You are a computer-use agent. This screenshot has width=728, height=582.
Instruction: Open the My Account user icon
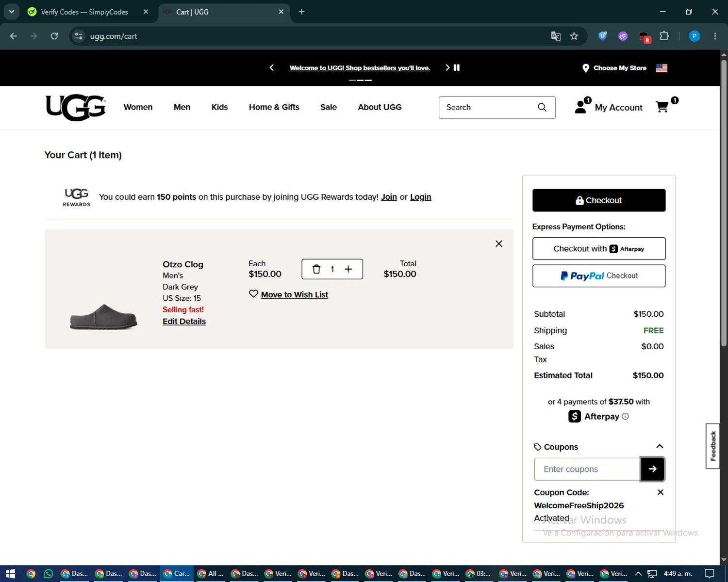pyautogui.click(x=581, y=107)
